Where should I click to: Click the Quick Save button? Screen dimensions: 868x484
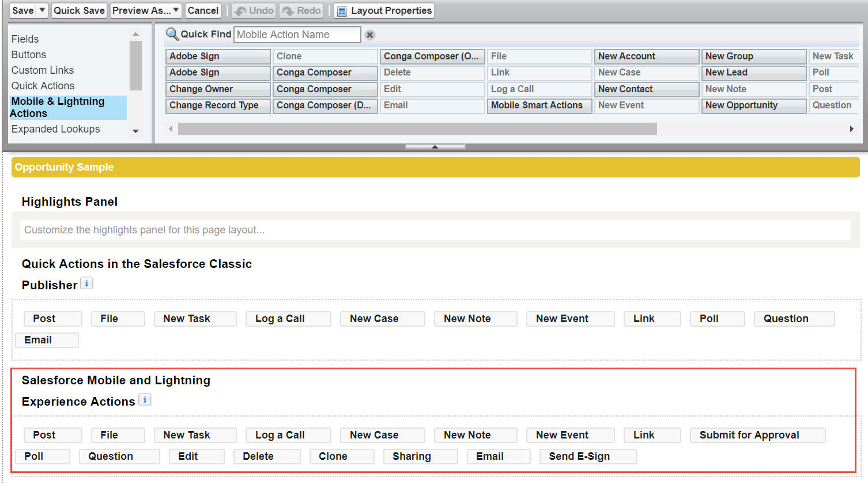tap(79, 10)
